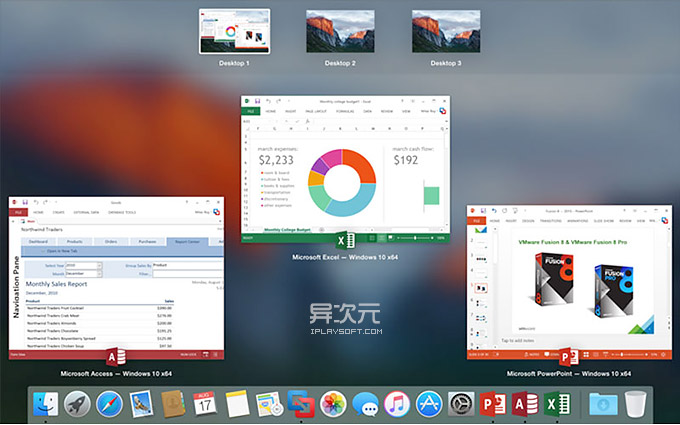Expand Navigation Pane in Access
This screenshot has height=425, width=680.
(16, 287)
